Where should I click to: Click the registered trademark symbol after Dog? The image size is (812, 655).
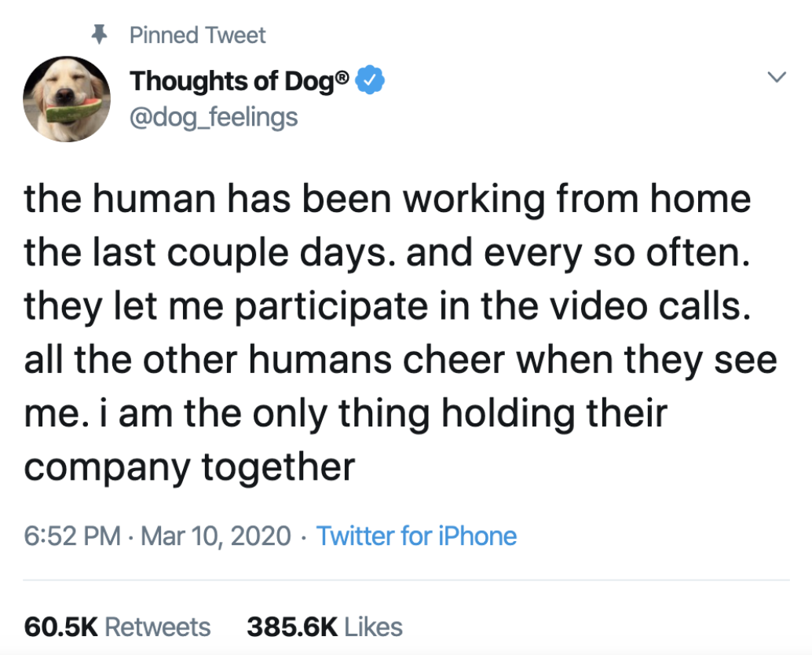pyautogui.click(x=344, y=75)
